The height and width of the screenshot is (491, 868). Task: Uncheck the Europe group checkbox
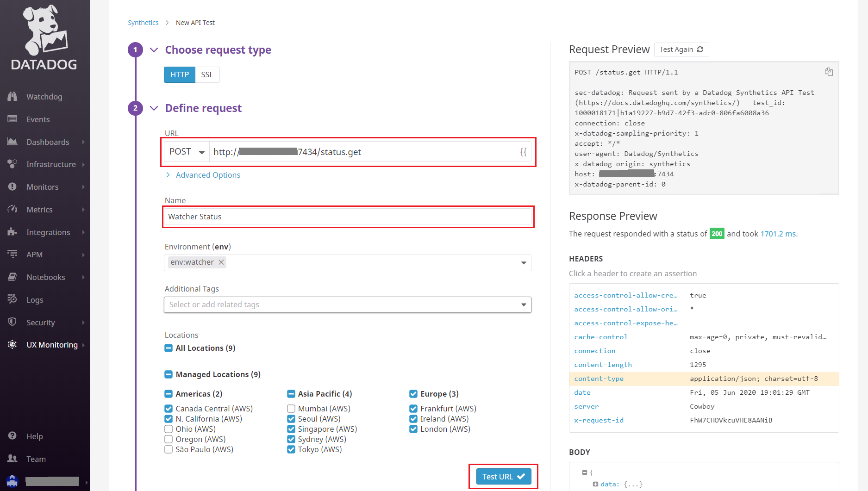(x=413, y=394)
